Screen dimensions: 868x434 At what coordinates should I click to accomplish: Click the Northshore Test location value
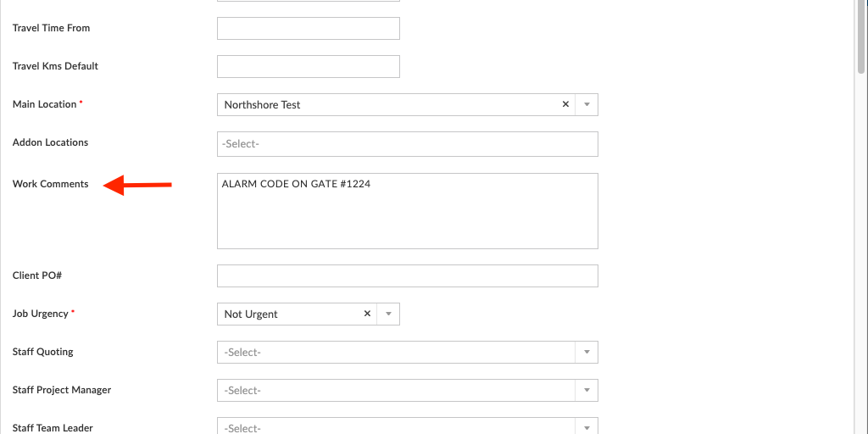click(x=263, y=105)
